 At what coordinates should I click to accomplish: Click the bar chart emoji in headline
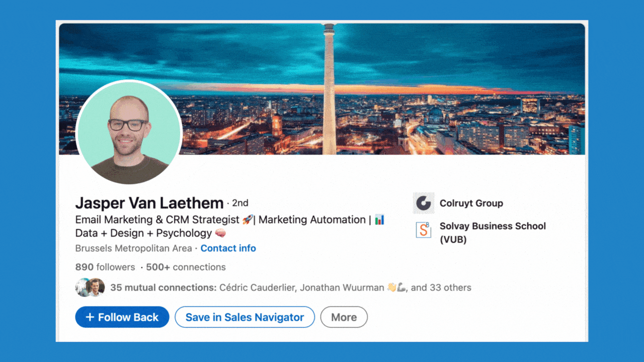point(379,220)
